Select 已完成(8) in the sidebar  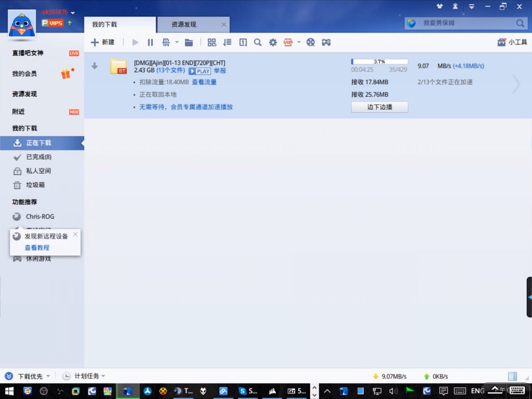click(x=39, y=157)
